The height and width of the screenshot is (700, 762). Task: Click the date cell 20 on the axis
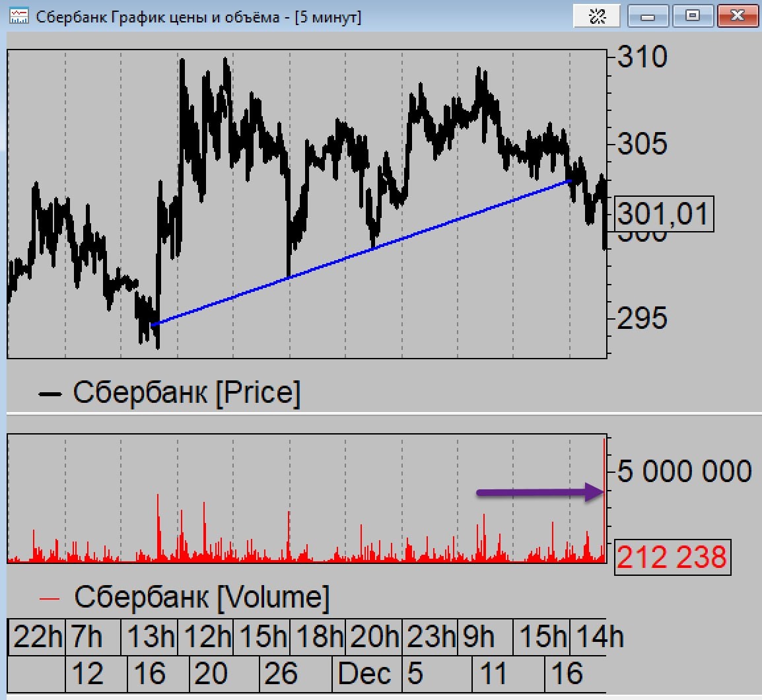[x=224, y=674]
